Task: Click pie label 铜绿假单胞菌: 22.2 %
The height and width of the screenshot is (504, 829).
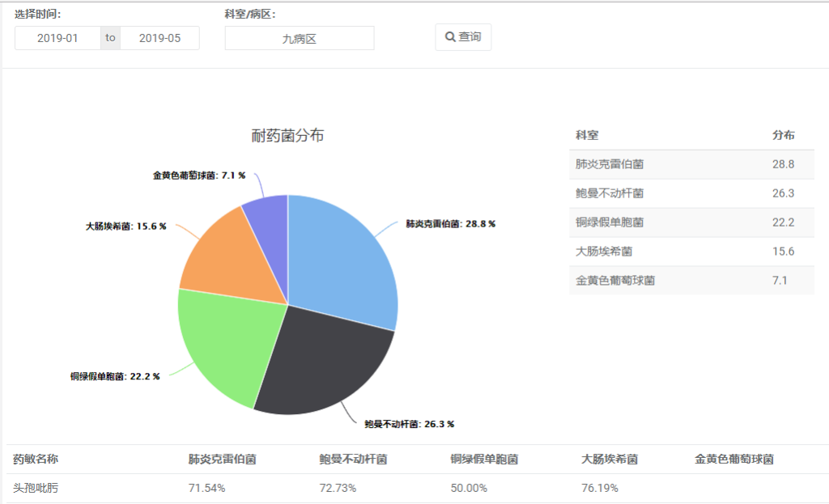Action: coord(115,377)
